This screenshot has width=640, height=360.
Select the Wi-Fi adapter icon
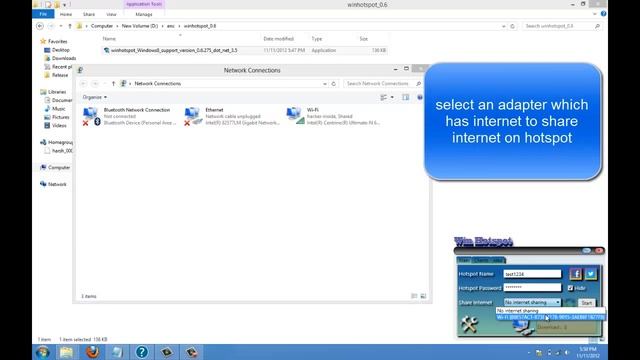pos(295,116)
